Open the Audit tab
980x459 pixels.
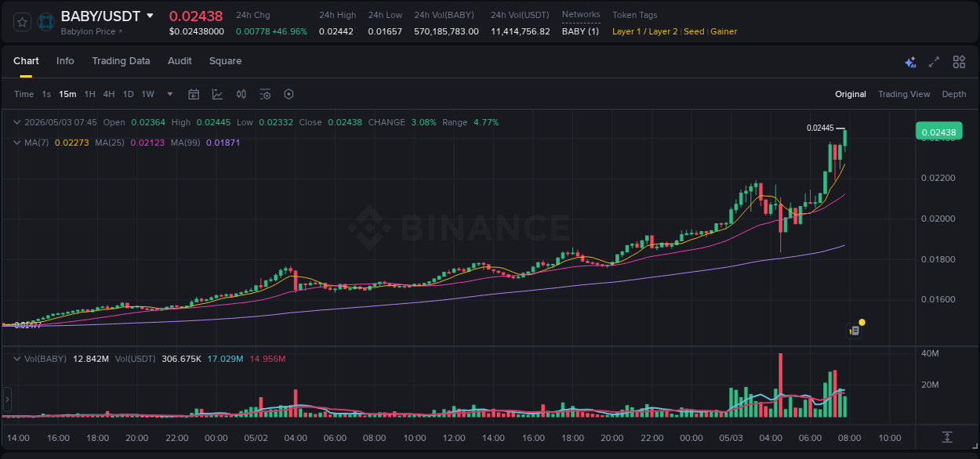(x=180, y=61)
